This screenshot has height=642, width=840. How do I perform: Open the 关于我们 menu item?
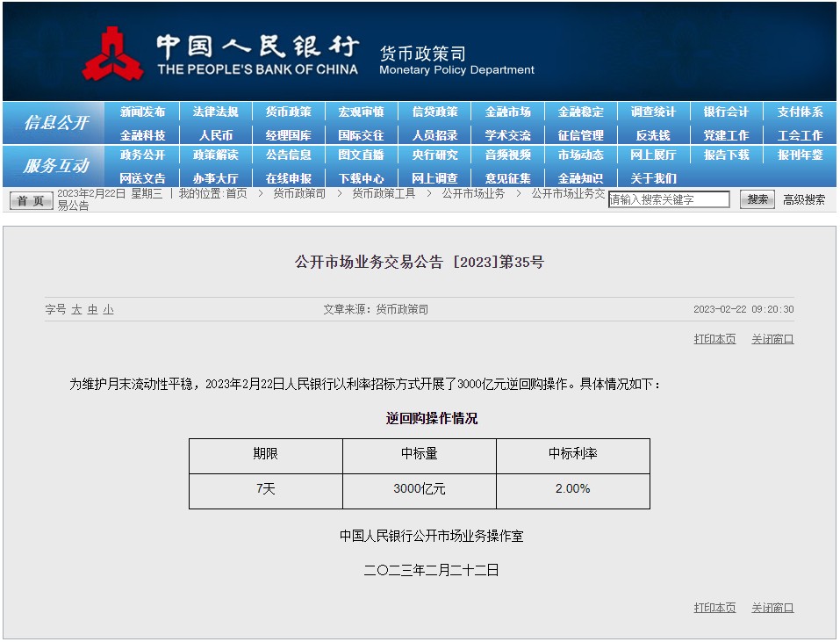653,178
